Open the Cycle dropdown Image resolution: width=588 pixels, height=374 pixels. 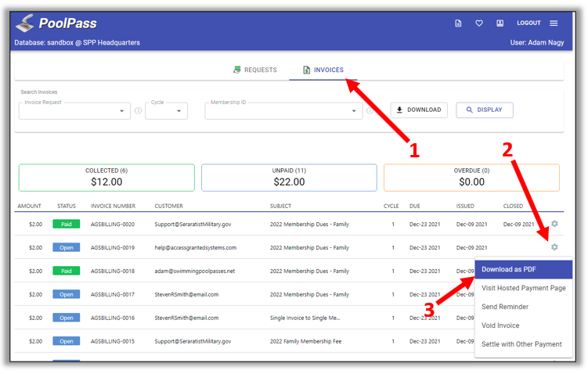[x=166, y=111]
